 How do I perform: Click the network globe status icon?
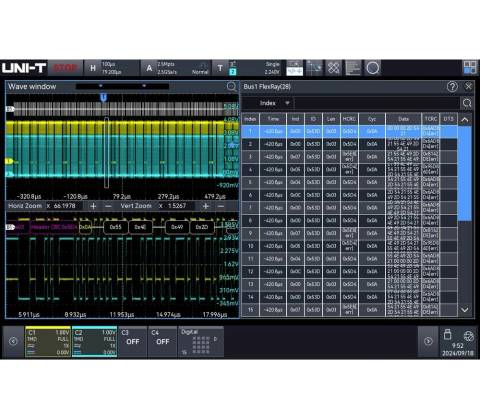[x=468, y=336]
